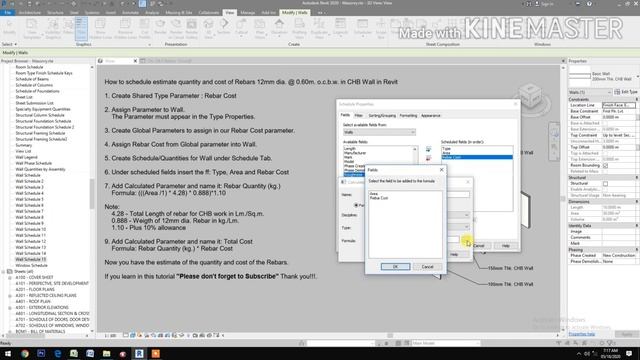Click the green Add field arrow icon
This screenshot has width=640, height=360.
pos(428,149)
